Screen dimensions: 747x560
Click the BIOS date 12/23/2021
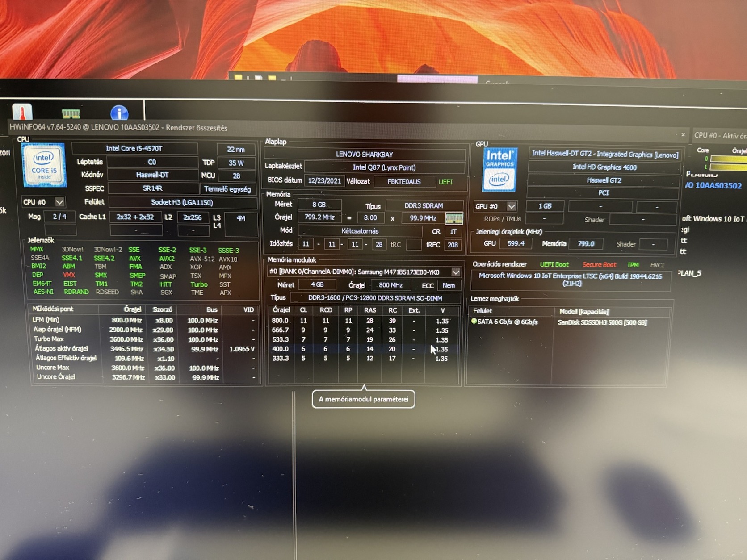pyautogui.click(x=324, y=181)
